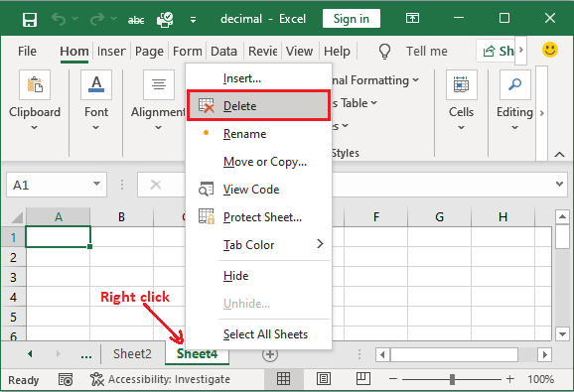574x392 pixels.
Task: Switch to the Insert ribbon tab
Action: 111,52
